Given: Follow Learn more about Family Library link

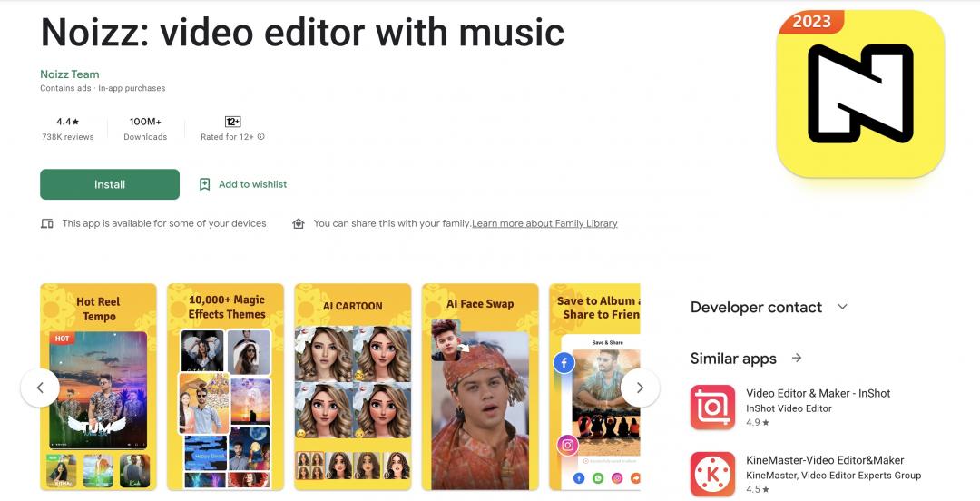Looking at the screenshot, I should (544, 223).
